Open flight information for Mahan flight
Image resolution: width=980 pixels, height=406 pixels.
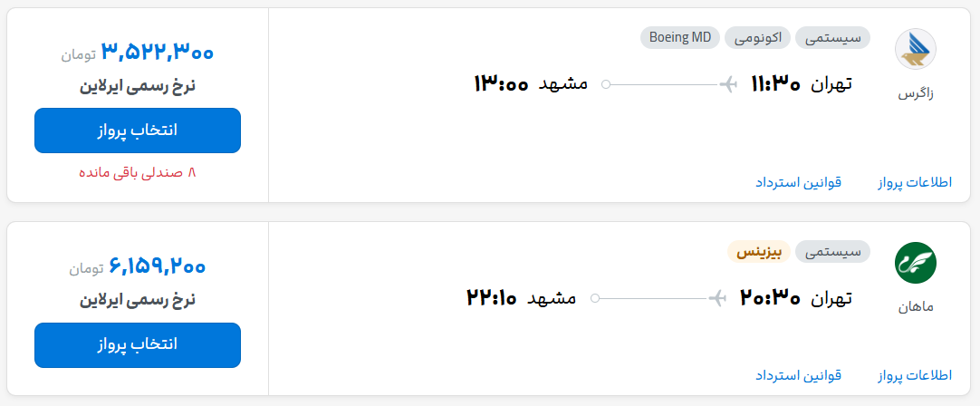tap(915, 375)
